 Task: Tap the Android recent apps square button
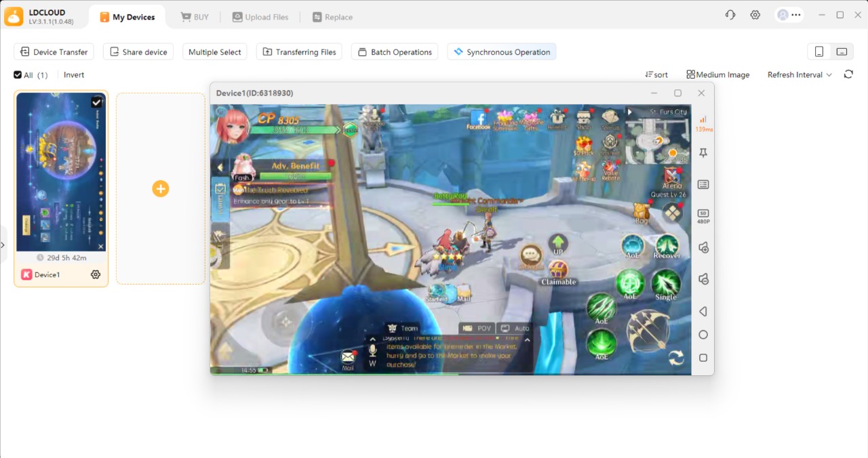click(703, 358)
